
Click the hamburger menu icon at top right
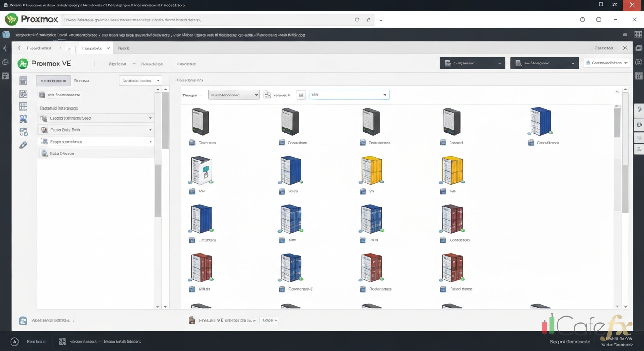tap(625, 34)
